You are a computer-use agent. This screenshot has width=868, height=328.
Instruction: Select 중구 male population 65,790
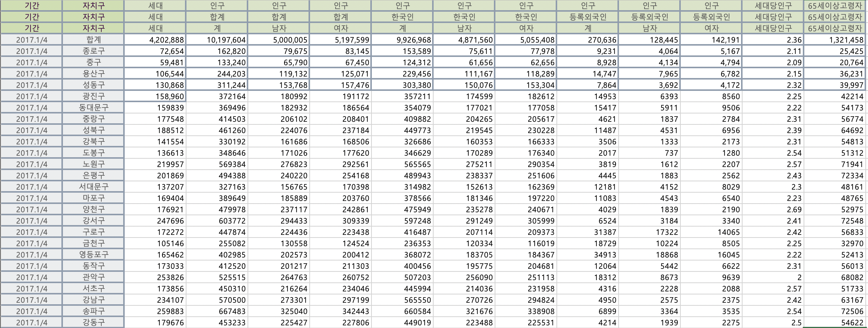(x=278, y=62)
